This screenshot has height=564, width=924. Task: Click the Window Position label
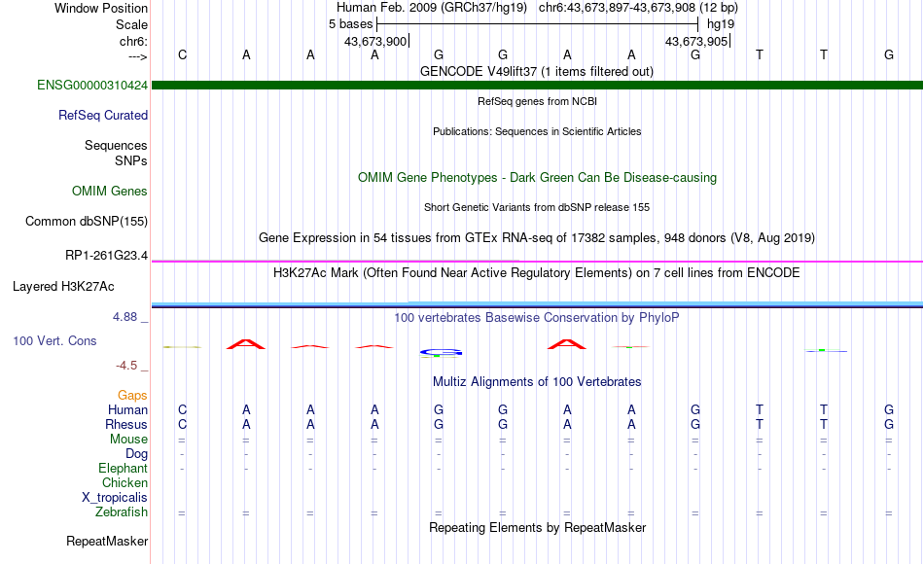(101, 8)
